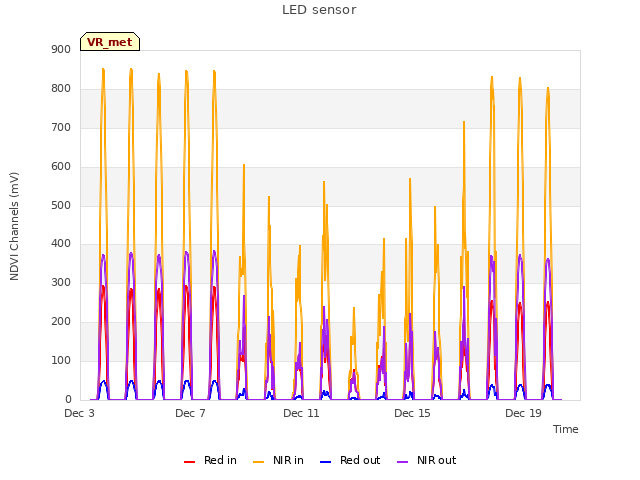
Task: Click the 200 y-axis label
Action: point(61,322)
